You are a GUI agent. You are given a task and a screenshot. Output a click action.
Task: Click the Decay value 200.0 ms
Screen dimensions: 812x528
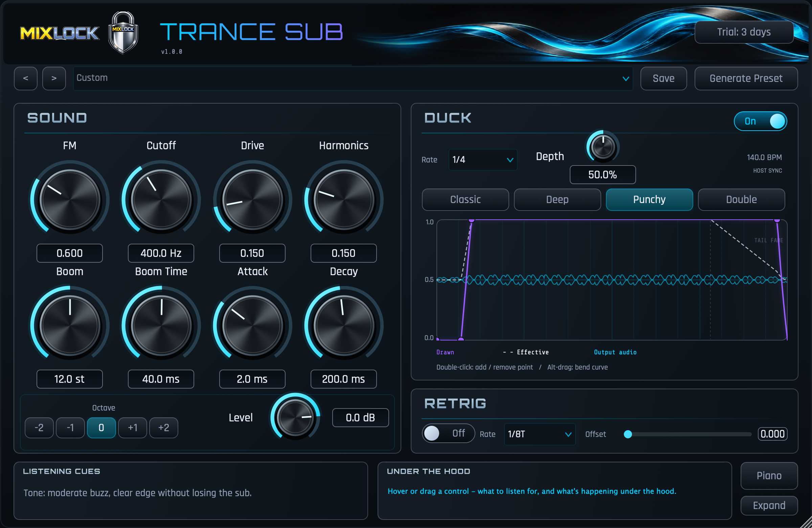[x=343, y=379]
